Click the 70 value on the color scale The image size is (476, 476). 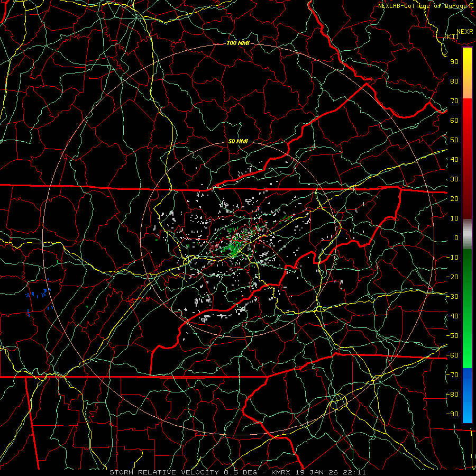[454, 101]
